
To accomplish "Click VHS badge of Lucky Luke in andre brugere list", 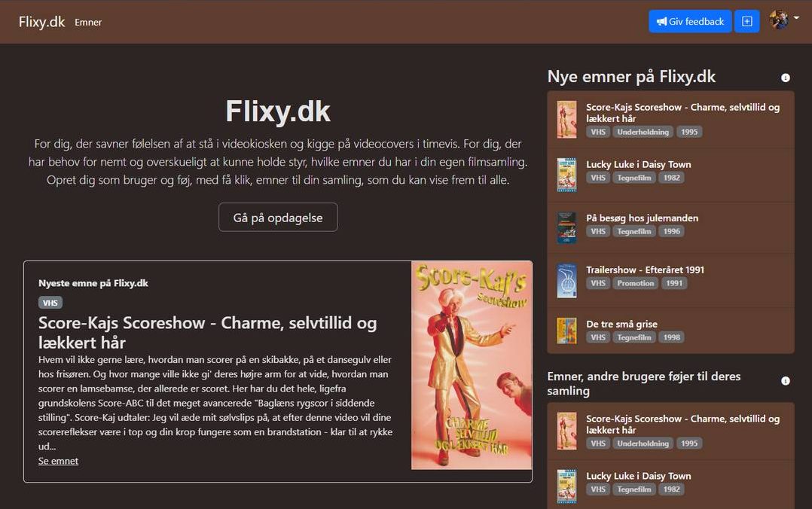I will [x=598, y=489].
